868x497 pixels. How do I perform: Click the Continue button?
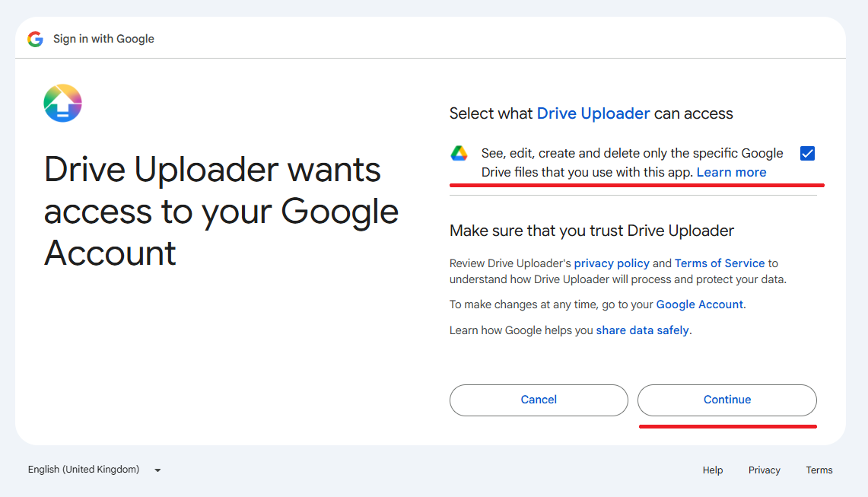[727, 400]
